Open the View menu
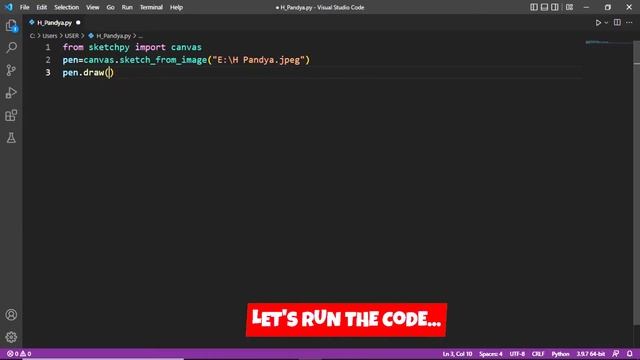The width and height of the screenshot is (640, 360). coord(93,7)
